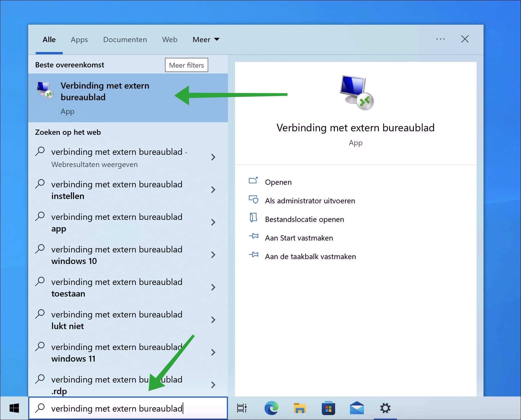Screen dimensions: 521x420
Task: Select Aan de taakbalk vastmaken
Action: pyautogui.click(x=254, y=255)
